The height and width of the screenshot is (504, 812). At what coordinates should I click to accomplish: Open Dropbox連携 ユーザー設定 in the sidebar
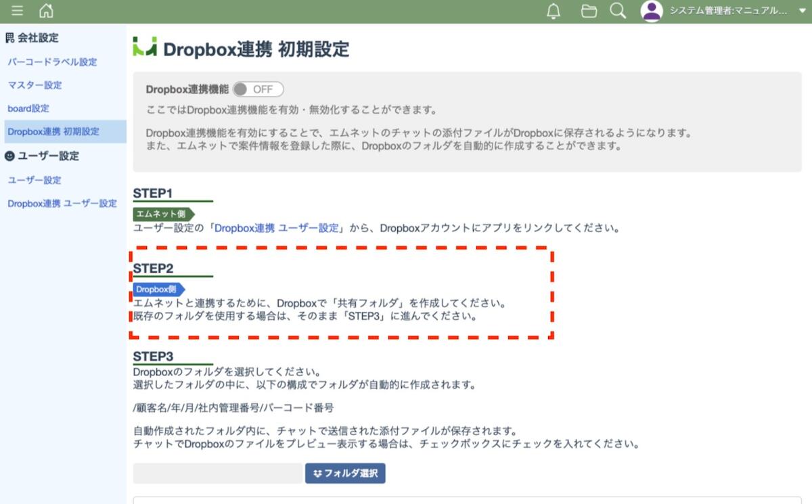tap(62, 204)
